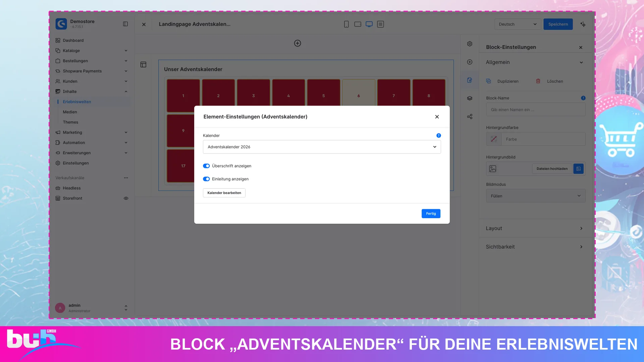
Task: Open add-block plus icon in right rail
Action: coord(470,62)
